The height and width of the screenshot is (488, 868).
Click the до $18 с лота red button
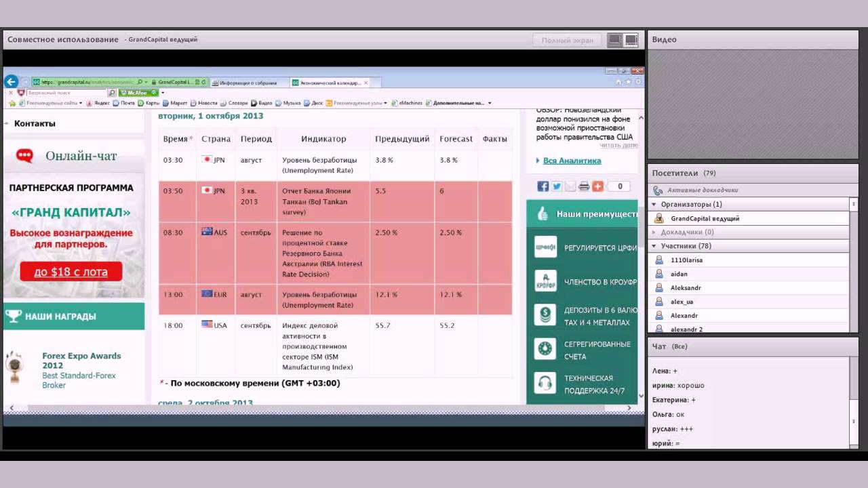coord(71,272)
